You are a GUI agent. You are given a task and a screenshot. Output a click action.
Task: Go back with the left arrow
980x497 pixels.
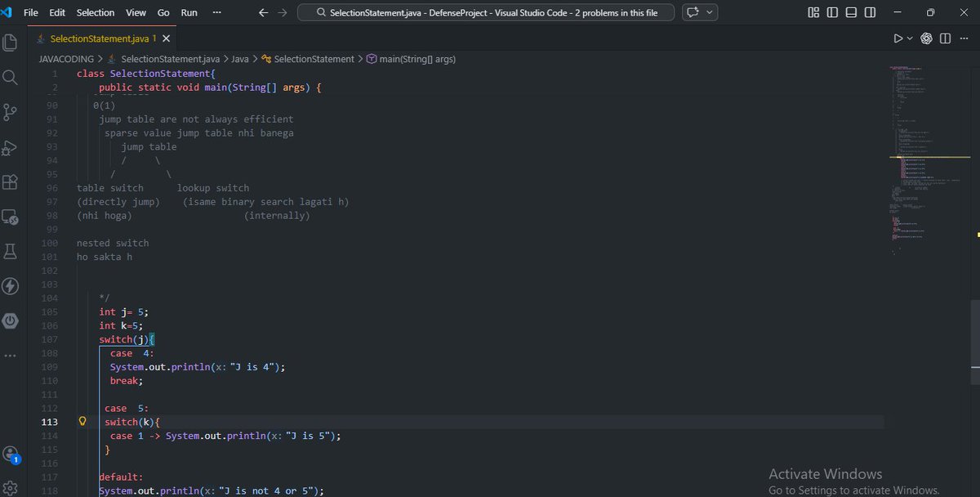click(x=263, y=13)
